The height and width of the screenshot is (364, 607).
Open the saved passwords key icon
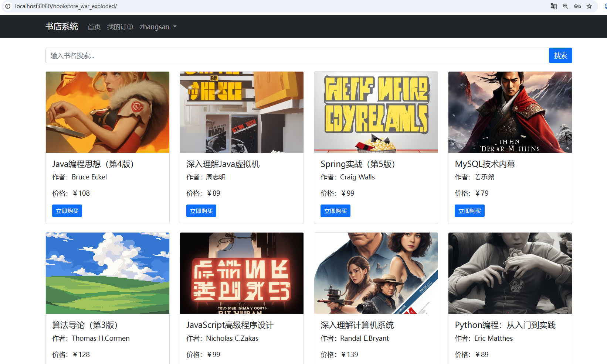pos(577,6)
